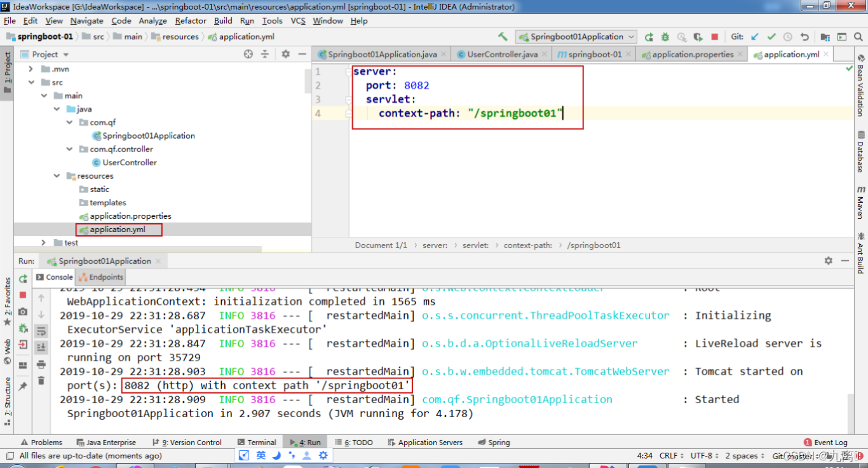The width and height of the screenshot is (868, 468).
Task: Click the UTF-8 encoding selector in the status bar
Action: (x=705, y=455)
